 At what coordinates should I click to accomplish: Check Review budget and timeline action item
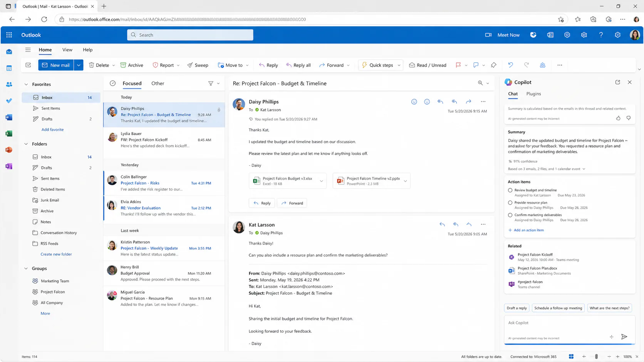click(x=510, y=190)
